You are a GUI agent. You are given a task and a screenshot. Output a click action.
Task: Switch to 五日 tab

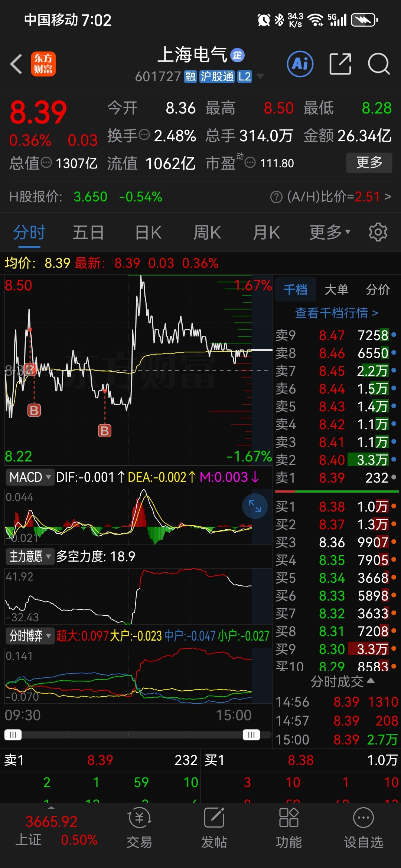pos(88,233)
